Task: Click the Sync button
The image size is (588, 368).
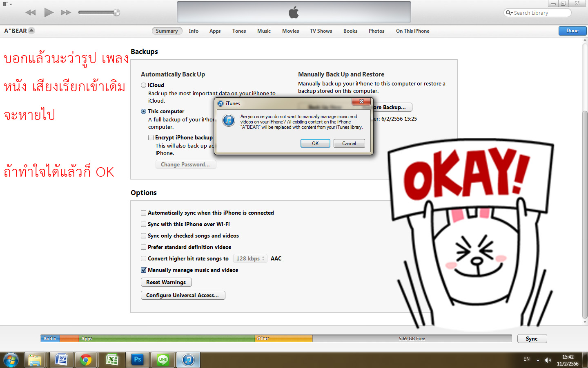Action: [532, 339]
